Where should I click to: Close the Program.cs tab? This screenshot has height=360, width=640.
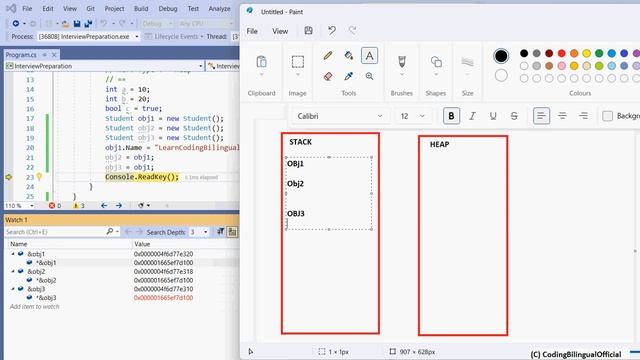click(54, 54)
